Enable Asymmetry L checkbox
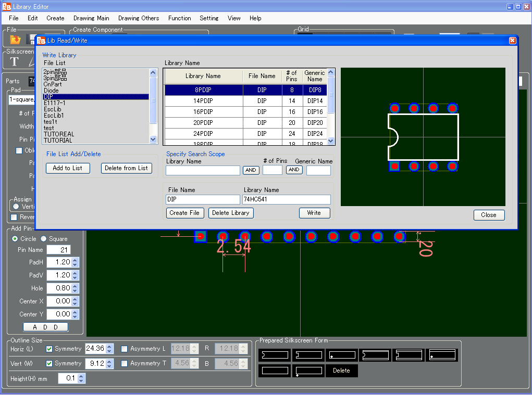This screenshot has width=532, height=395. [x=125, y=349]
